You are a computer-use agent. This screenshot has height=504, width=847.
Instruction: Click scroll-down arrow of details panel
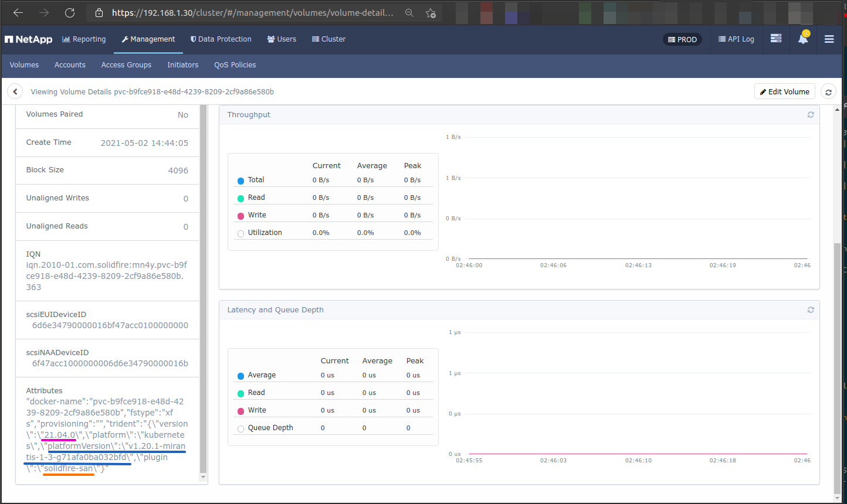click(x=204, y=478)
